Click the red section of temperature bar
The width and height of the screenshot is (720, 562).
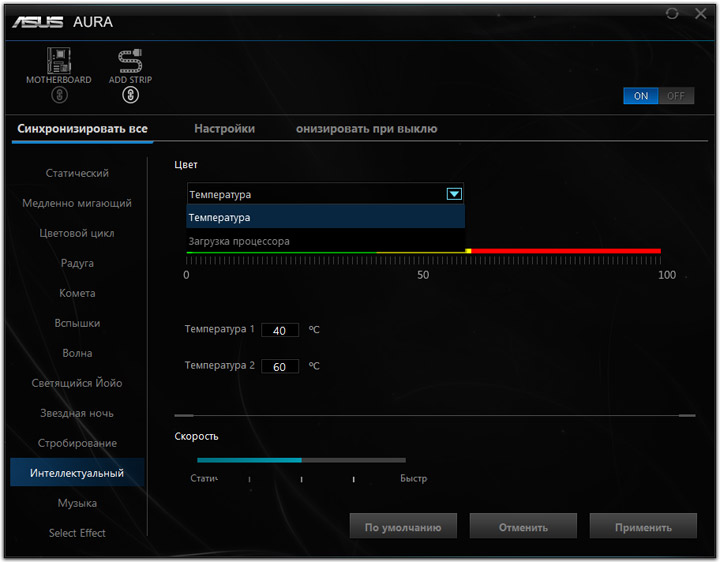click(x=566, y=251)
